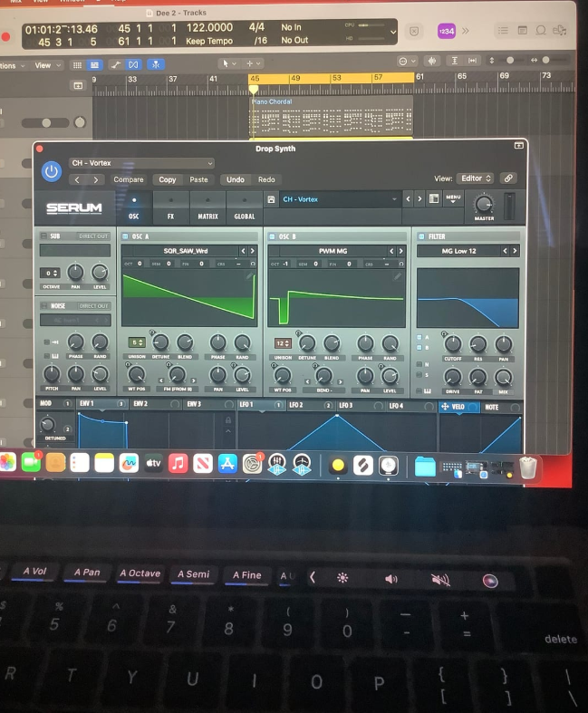Toggle the FILTER enable checkbox
Screen dimensions: 588x713
pyautogui.click(x=421, y=236)
